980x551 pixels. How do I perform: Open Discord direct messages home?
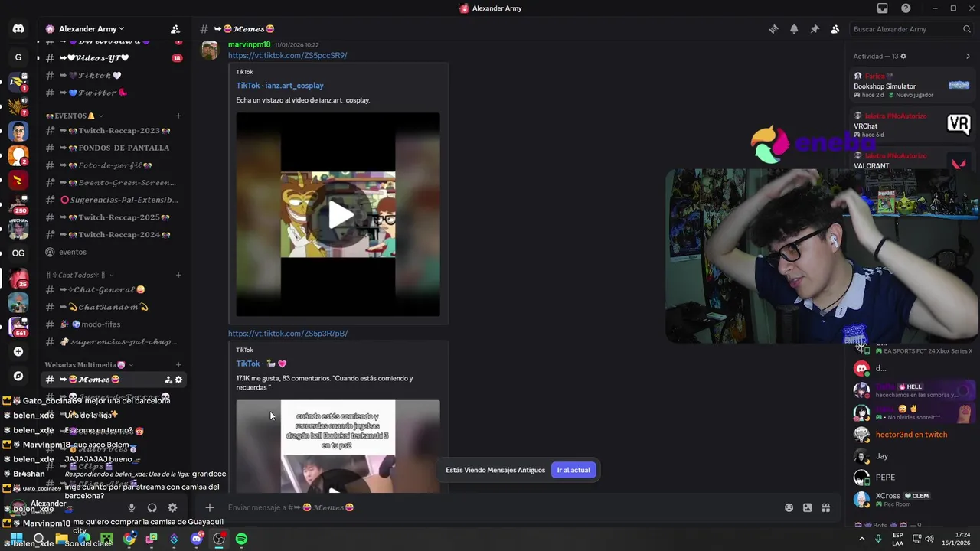click(x=18, y=29)
